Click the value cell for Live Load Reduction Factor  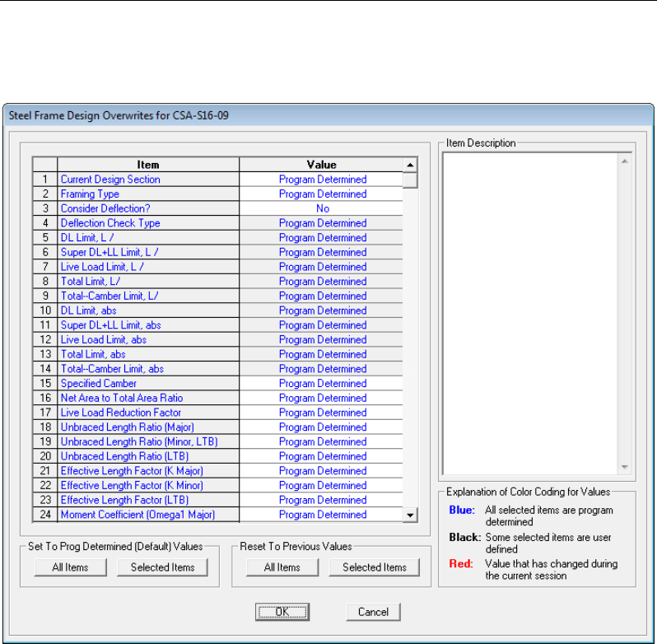pyautogui.click(x=321, y=413)
